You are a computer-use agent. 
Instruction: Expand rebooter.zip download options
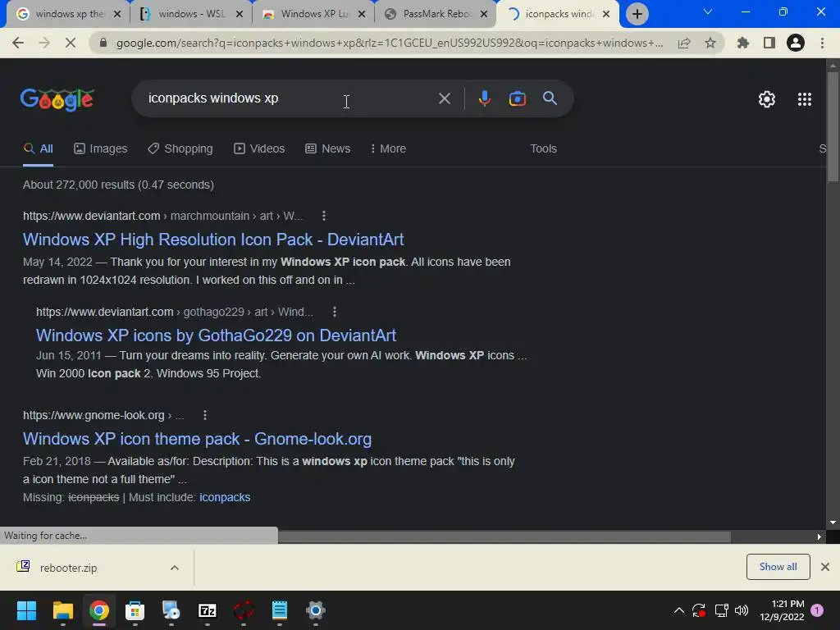[175, 568]
